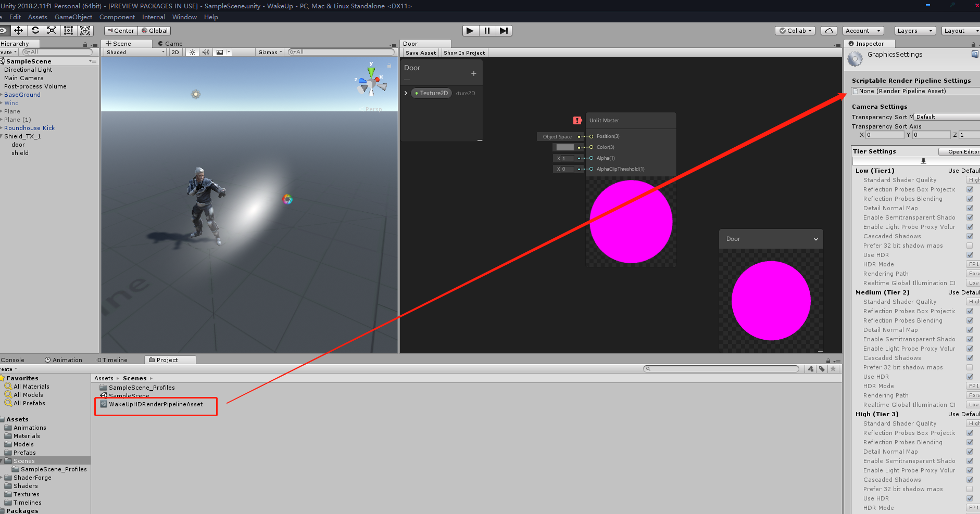This screenshot has height=514, width=980.
Task: Toggle High tier Detail Normal Map checkbox
Action: tap(970, 452)
